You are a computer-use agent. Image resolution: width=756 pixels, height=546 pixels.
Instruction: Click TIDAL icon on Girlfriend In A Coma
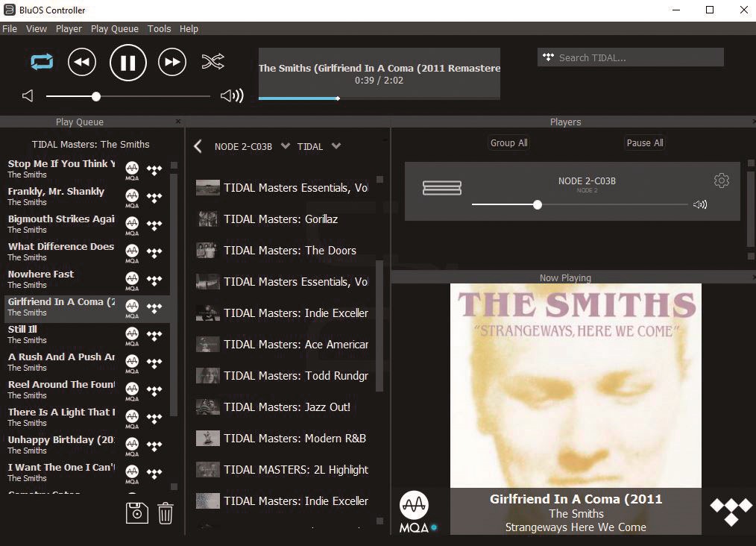click(154, 307)
